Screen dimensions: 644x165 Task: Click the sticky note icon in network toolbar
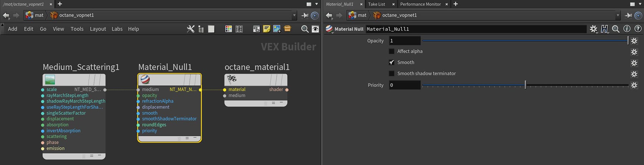(x=267, y=29)
